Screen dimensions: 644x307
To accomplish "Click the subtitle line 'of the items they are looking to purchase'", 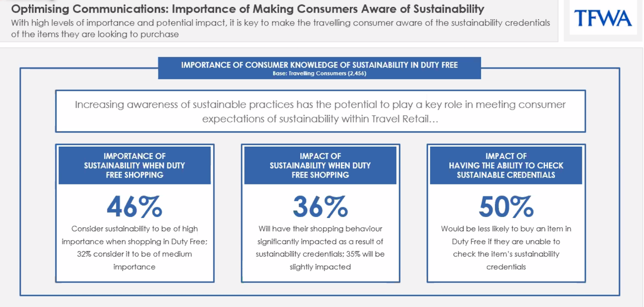I will pyautogui.click(x=95, y=34).
